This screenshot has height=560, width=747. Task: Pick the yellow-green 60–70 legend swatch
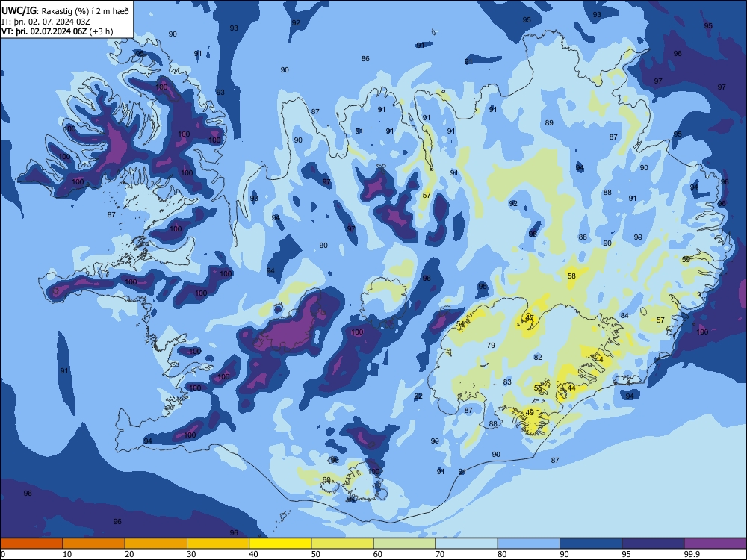click(x=404, y=544)
